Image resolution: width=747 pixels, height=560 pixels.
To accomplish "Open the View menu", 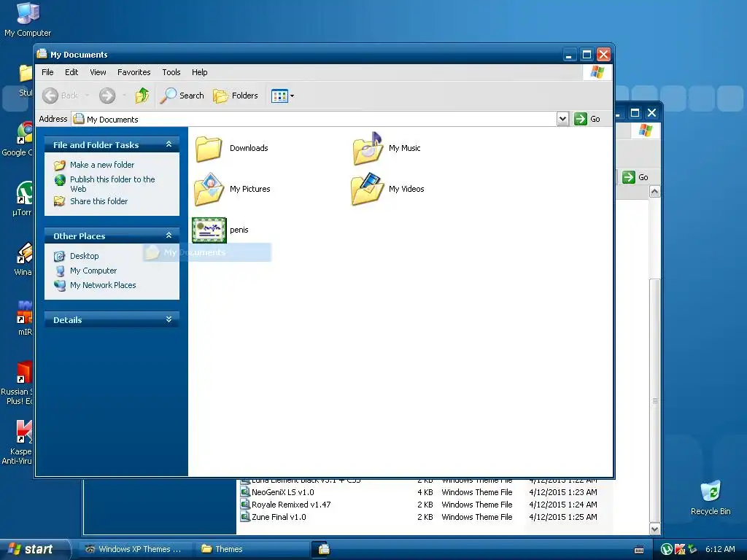I will [98, 72].
